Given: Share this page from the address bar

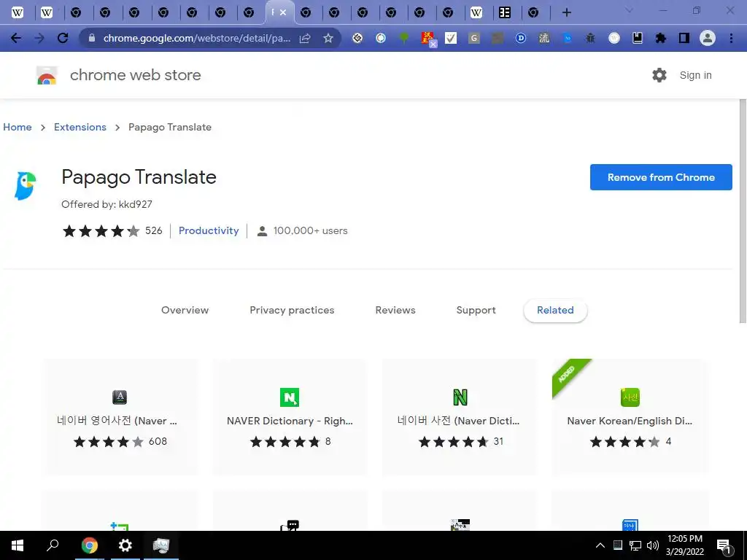Looking at the screenshot, I should (x=305, y=38).
